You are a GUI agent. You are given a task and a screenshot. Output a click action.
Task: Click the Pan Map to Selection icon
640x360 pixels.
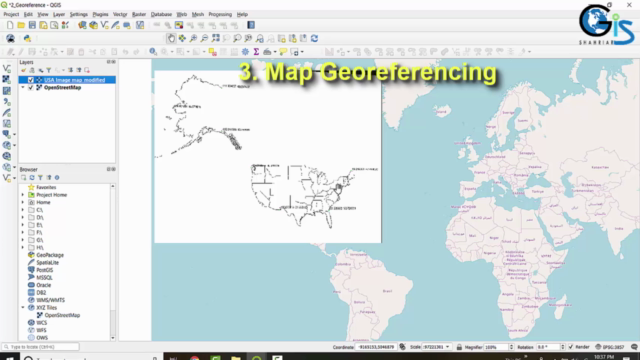(182, 38)
